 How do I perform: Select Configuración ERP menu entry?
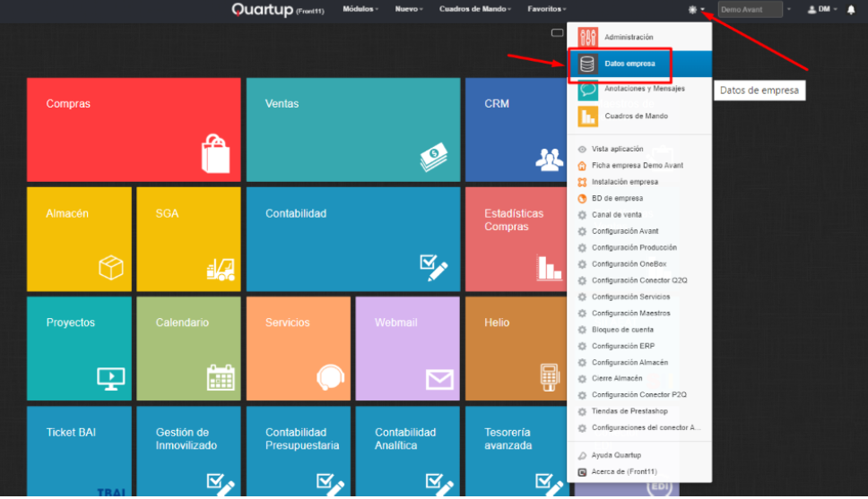pos(622,346)
